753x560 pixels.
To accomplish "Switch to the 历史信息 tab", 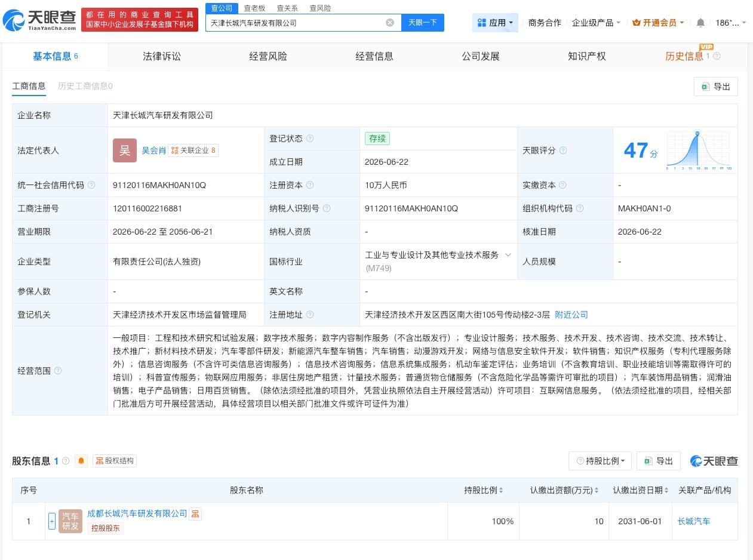I will 684,56.
